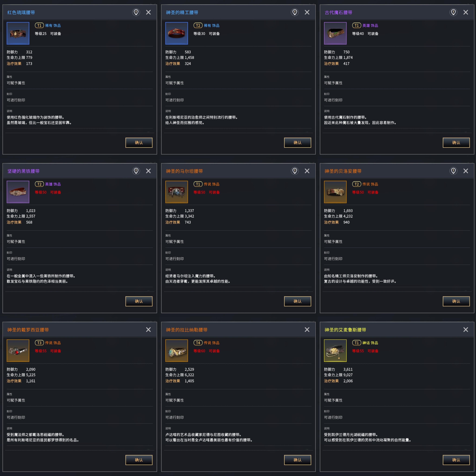Screen dimensions: 476x476
Task: Click the pin icon on 神圣的贝洛安腰带 window
Action: [x=453, y=171]
